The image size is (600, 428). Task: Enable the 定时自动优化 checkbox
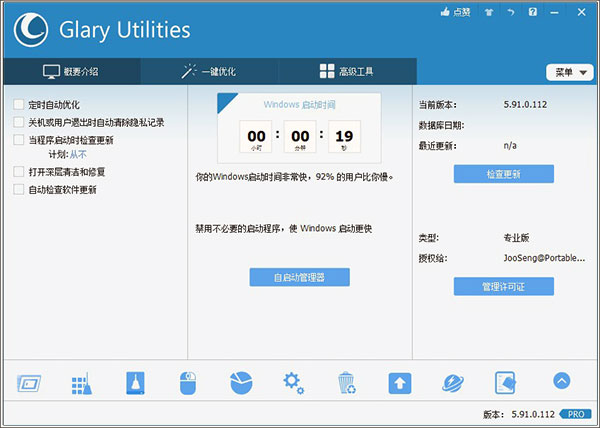click(x=20, y=104)
